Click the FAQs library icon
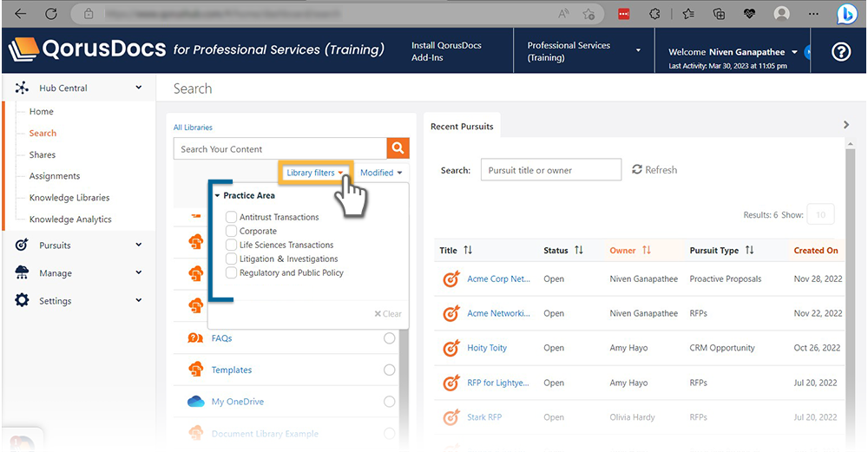This screenshot has width=868, height=452. 195,338
